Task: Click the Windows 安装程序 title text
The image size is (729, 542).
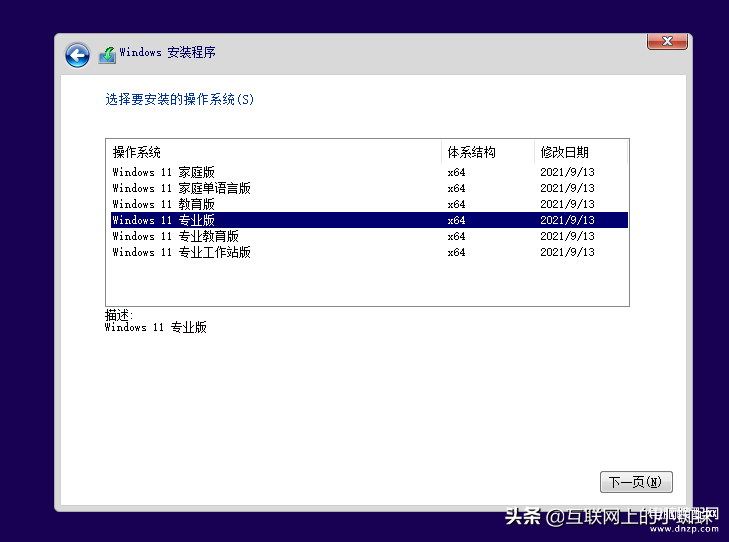Action: pos(167,52)
